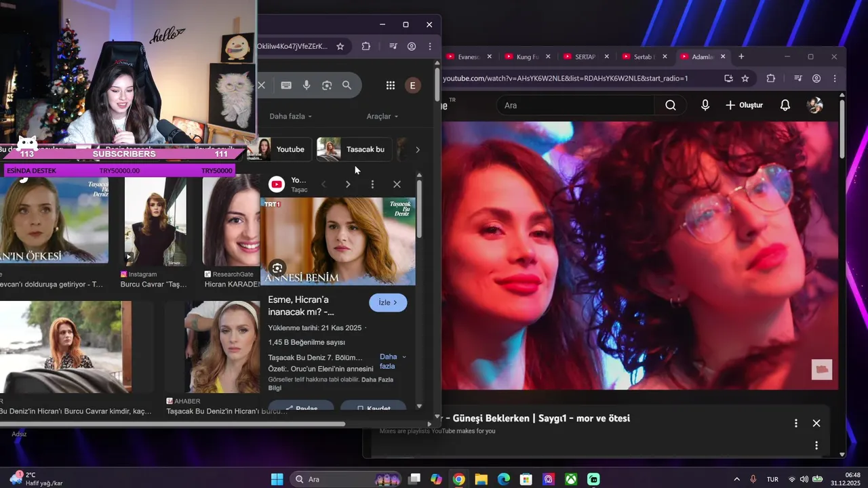Click the magnifier search icon in Google

tap(347, 85)
